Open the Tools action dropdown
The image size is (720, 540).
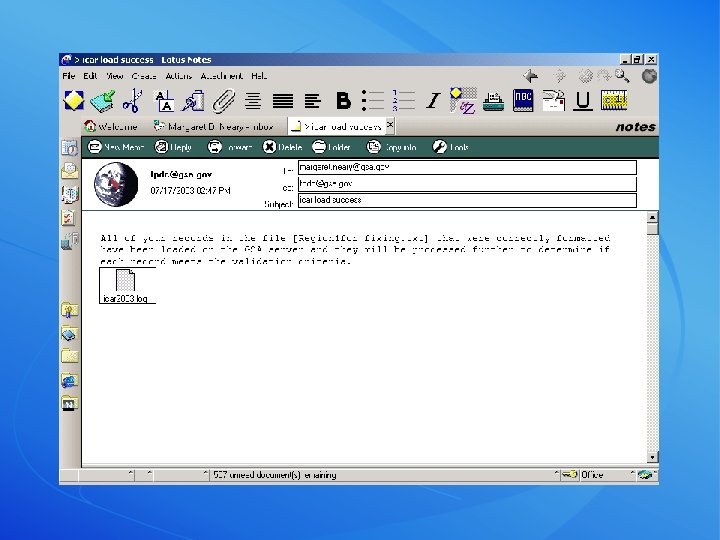point(450,147)
